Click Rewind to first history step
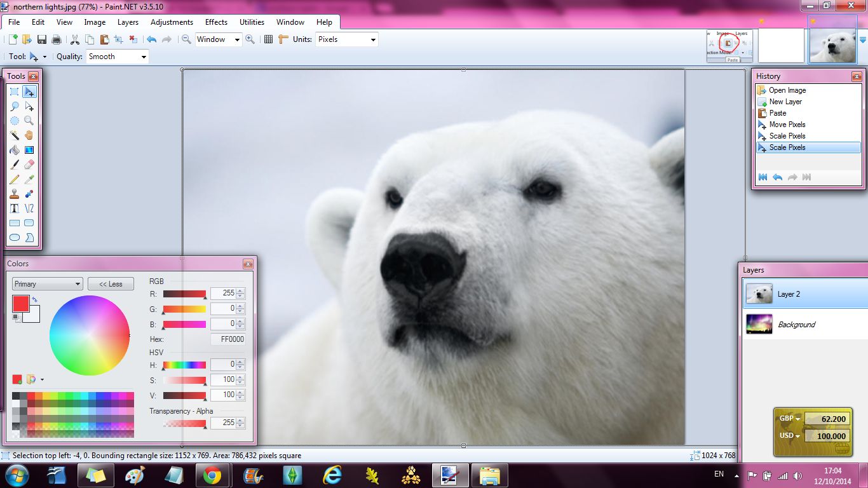 point(763,177)
